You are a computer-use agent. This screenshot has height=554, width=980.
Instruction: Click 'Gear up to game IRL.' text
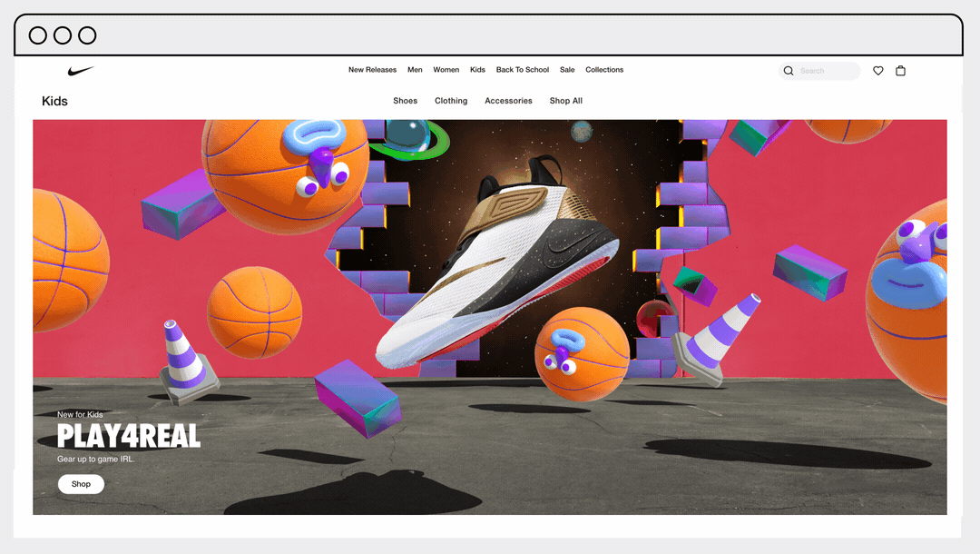point(95,459)
